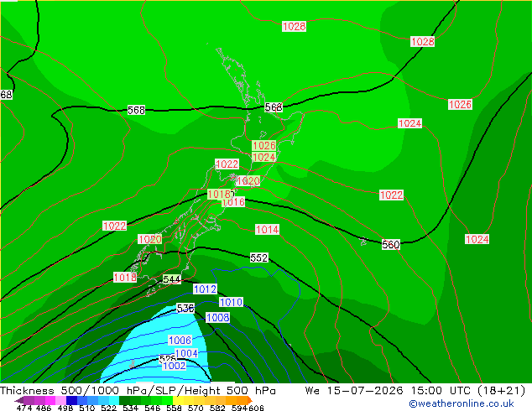Select the 536 height contour label
Viewport: 532px width, 411px height.
pyautogui.click(x=185, y=309)
